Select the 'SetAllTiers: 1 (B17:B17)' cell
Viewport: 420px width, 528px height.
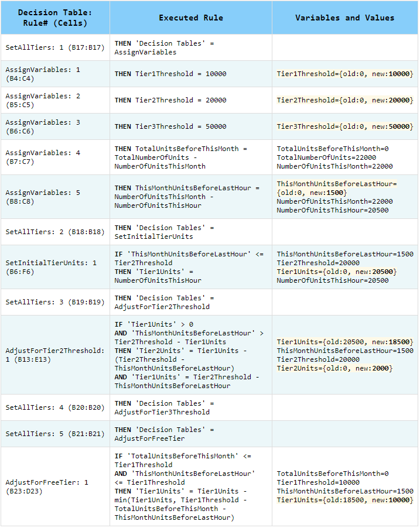point(55,47)
